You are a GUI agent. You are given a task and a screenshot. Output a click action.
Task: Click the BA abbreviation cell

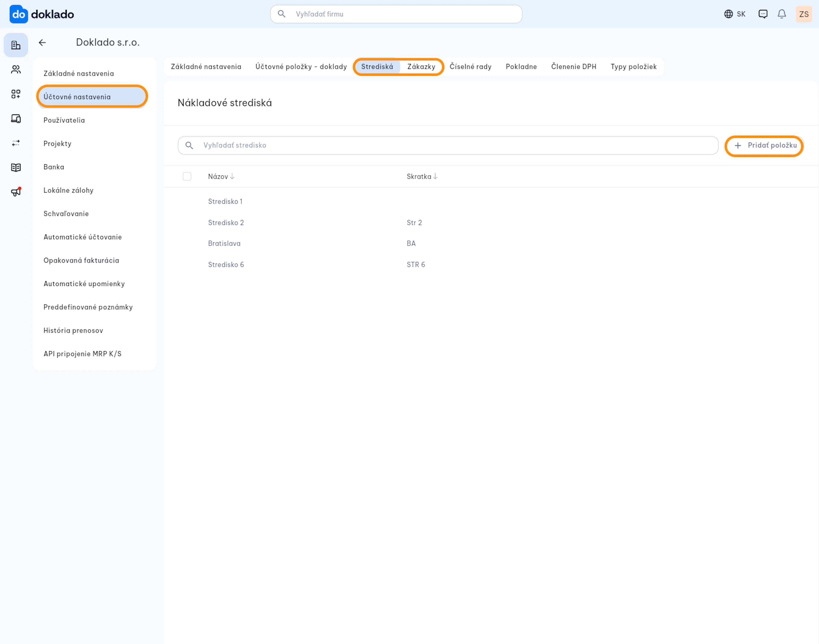tap(411, 244)
